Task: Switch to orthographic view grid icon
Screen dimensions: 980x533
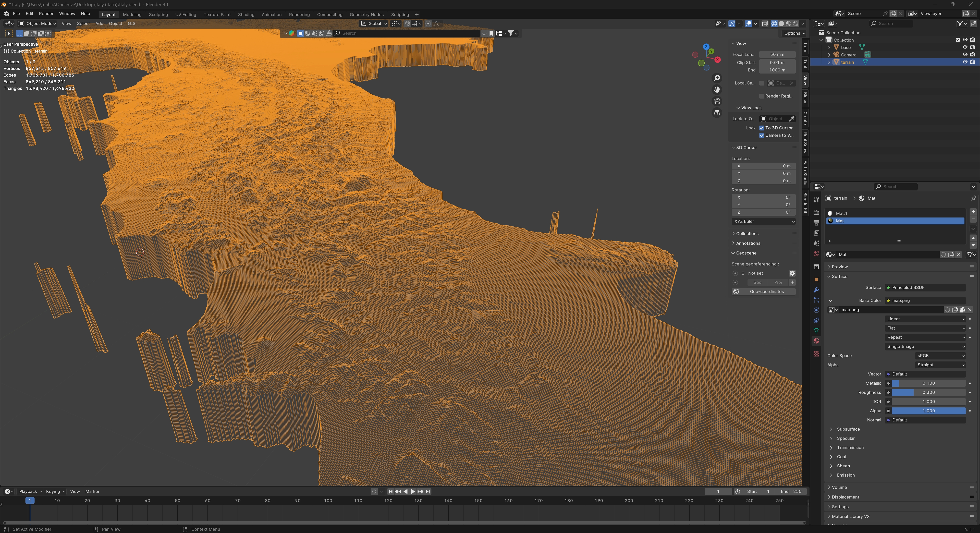Action: coord(717,113)
